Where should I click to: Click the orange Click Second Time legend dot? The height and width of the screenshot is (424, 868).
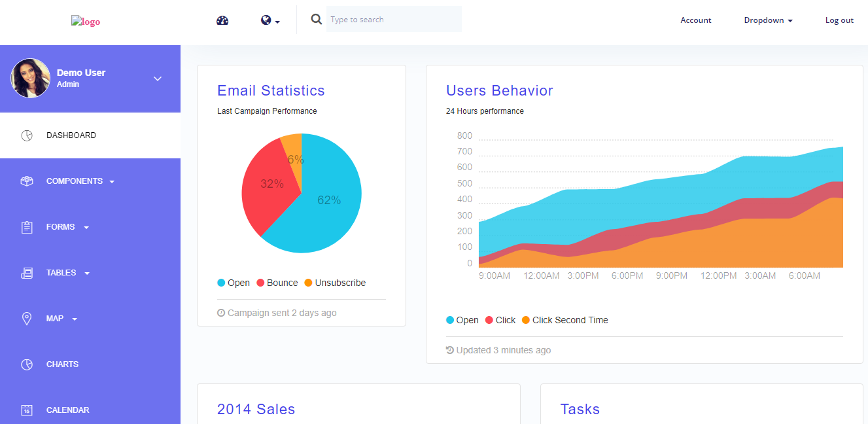pos(526,320)
